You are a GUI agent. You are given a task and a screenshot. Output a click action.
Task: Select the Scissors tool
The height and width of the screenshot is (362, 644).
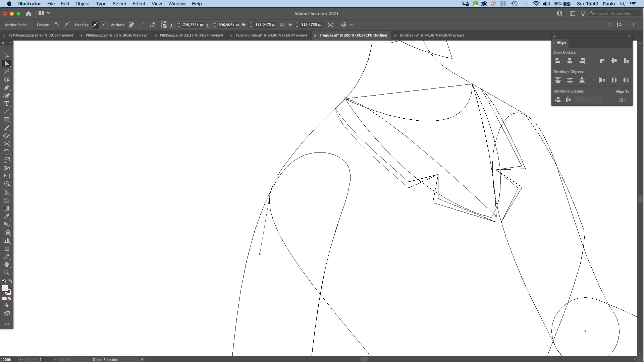6,144
